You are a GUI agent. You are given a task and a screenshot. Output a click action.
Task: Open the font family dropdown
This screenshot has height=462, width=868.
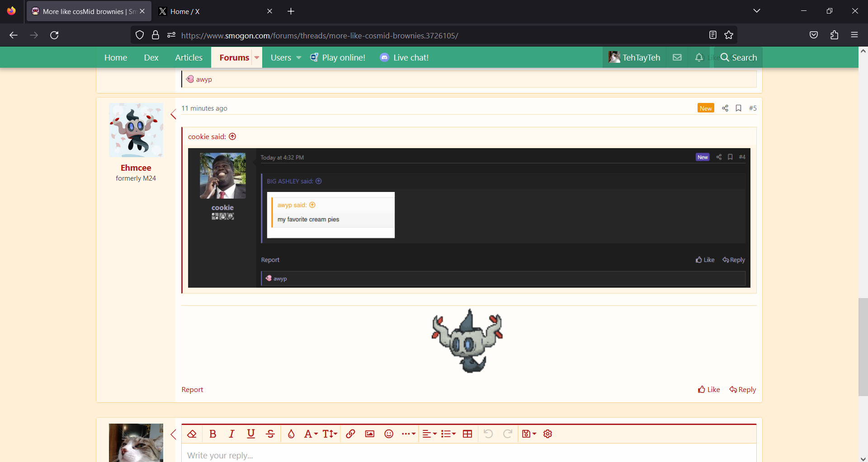click(311, 434)
